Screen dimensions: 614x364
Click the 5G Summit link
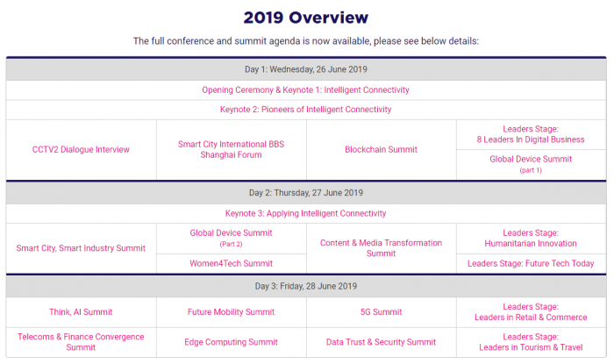pos(381,312)
